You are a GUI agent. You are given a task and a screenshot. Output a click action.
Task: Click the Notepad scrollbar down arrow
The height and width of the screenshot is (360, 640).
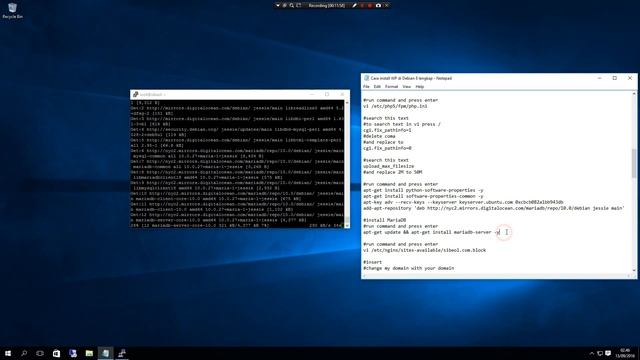pyautogui.click(x=634, y=270)
